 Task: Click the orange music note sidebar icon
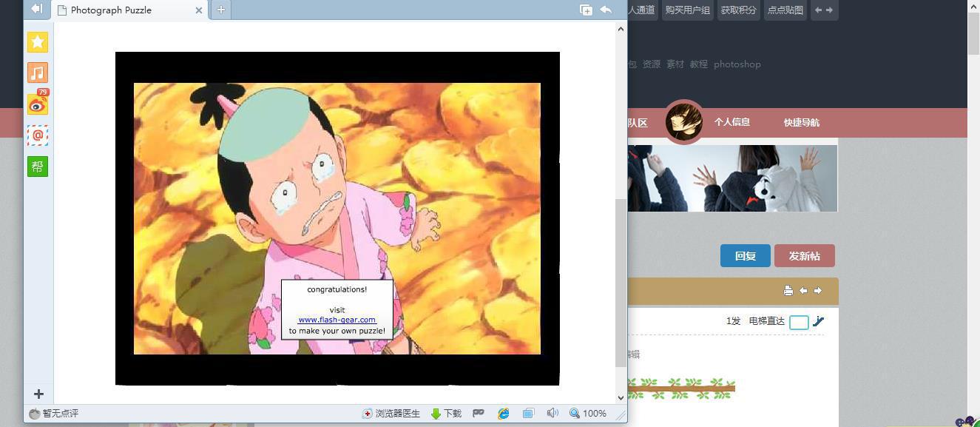click(x=38, y=73)
